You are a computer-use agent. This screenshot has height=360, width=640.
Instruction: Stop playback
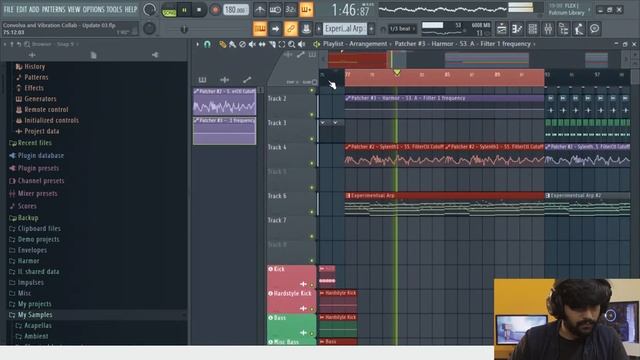pos(199,10)
